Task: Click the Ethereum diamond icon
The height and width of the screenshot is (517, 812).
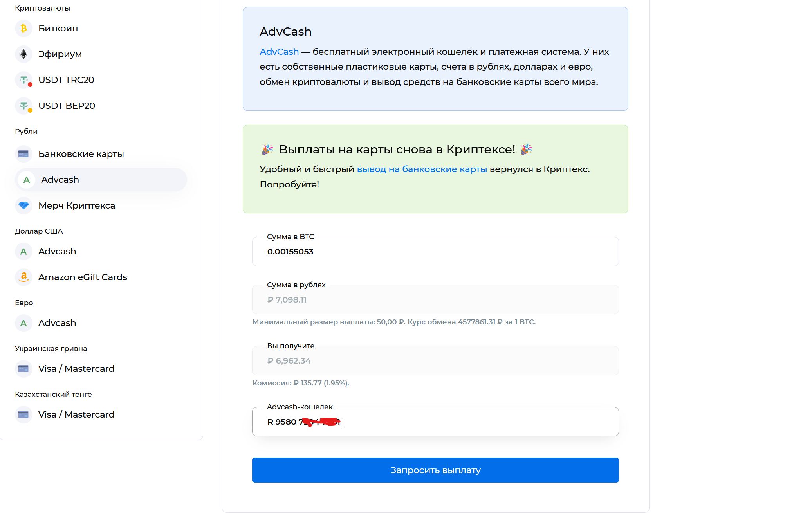Action: coord(23,54)
